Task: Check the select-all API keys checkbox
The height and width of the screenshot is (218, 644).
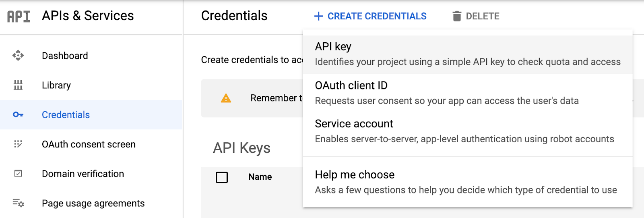Action: click(222, 177)
